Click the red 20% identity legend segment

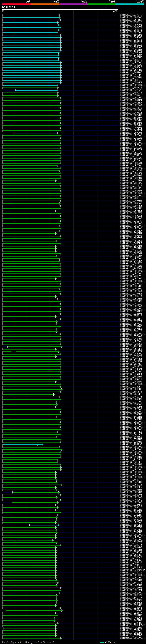click(16, 4)
